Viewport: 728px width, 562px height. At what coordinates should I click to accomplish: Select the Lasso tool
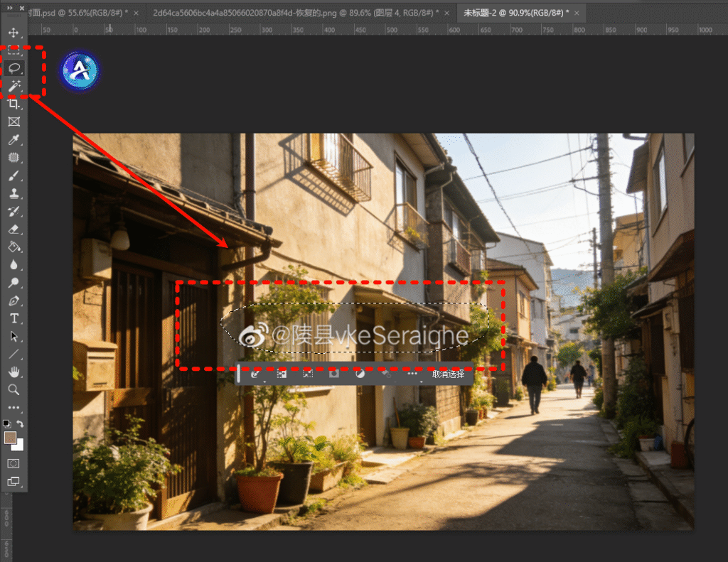pyautogui.click(x=14, y=68)
